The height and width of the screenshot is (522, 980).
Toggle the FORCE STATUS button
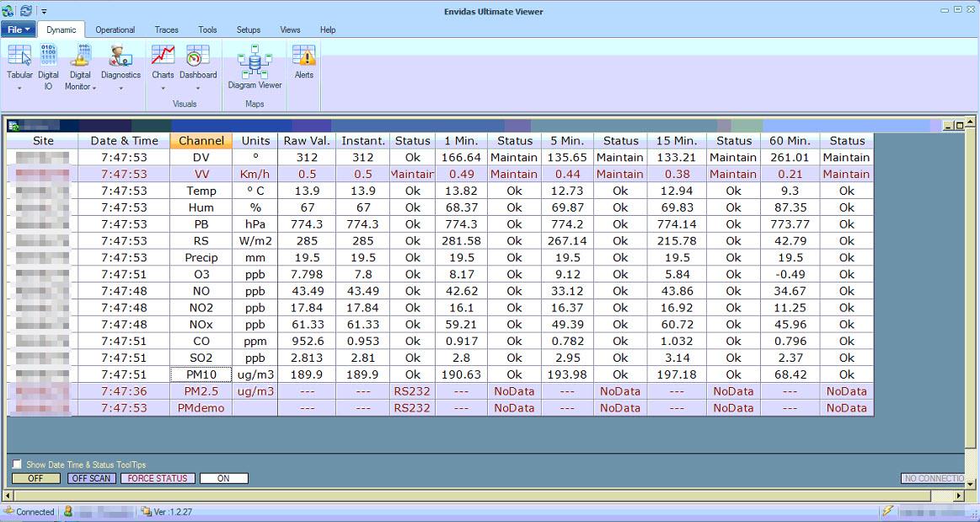(158, 478)
